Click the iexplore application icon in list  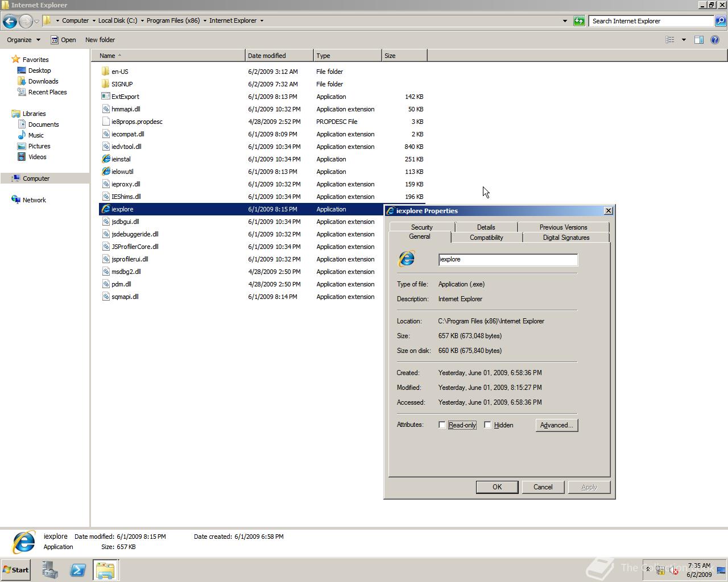point(105,209)
